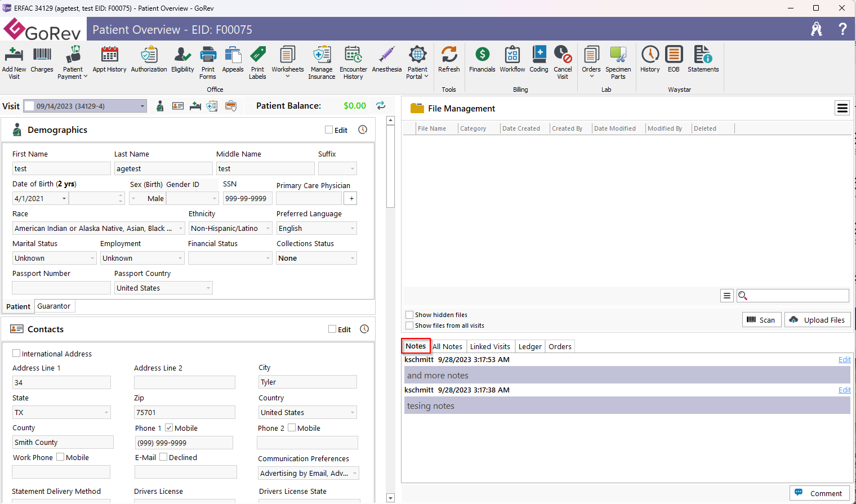This screenshot has width=856, height=504.
Task: Open the Visit date dropdown
Action: pos(142,106)
